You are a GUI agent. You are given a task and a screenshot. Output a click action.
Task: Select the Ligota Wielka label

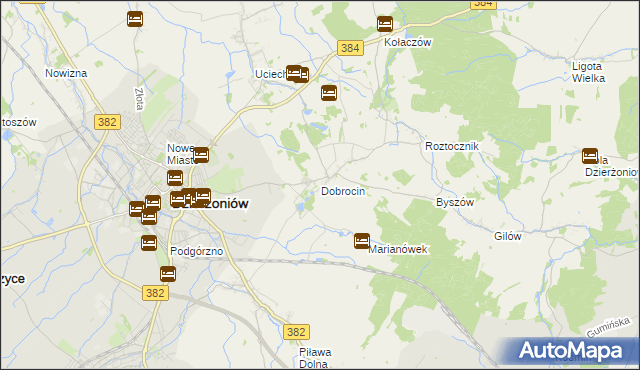coord(588,72)
